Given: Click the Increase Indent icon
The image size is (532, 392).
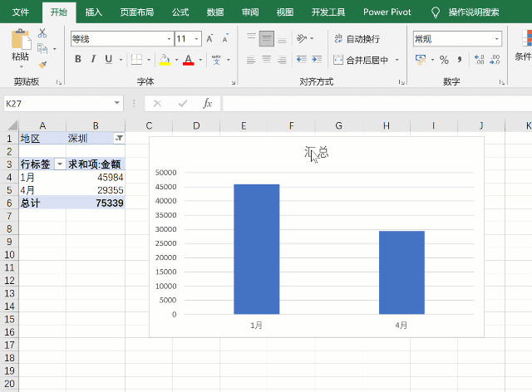Looking at the screenshot, I should (317, 60).
